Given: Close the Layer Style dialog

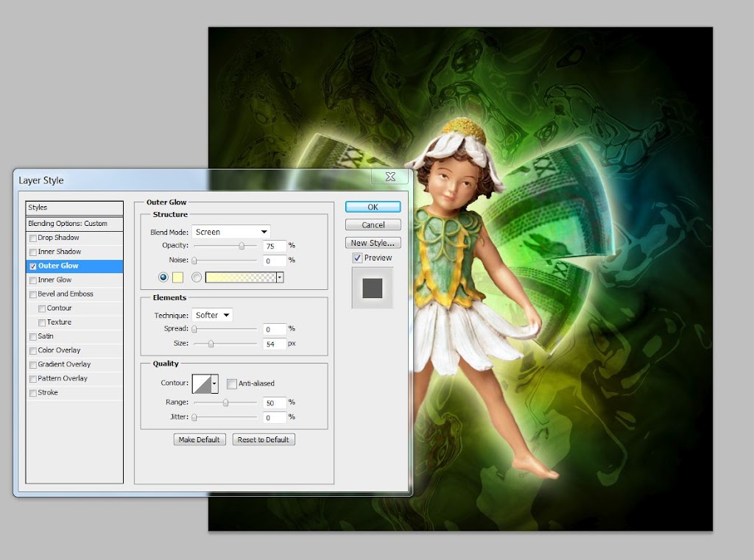Looking at the screenshot, I should (390, 177).
